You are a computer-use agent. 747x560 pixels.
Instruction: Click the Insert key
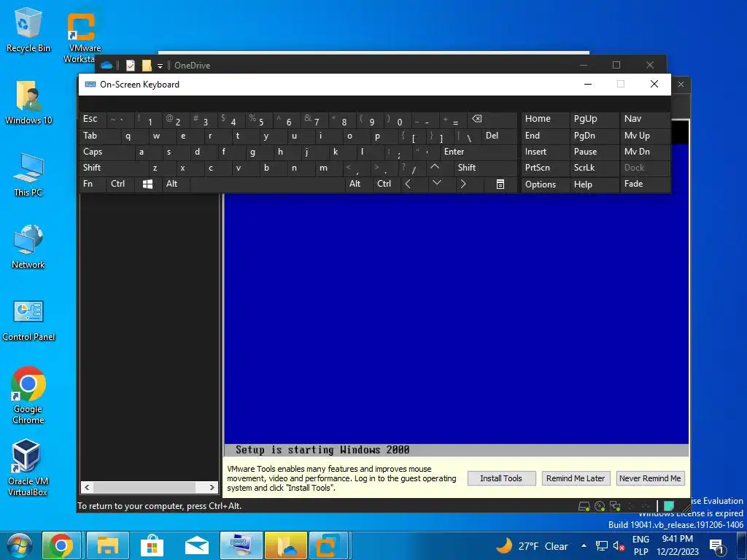(x=544, y=152)
